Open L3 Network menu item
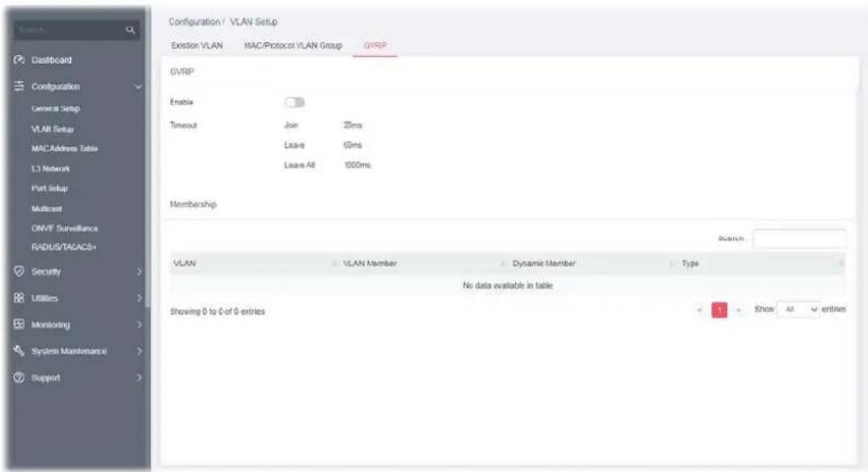Image resolution: width=868 pixels, height=472 pixels. (x=50, y=169)
